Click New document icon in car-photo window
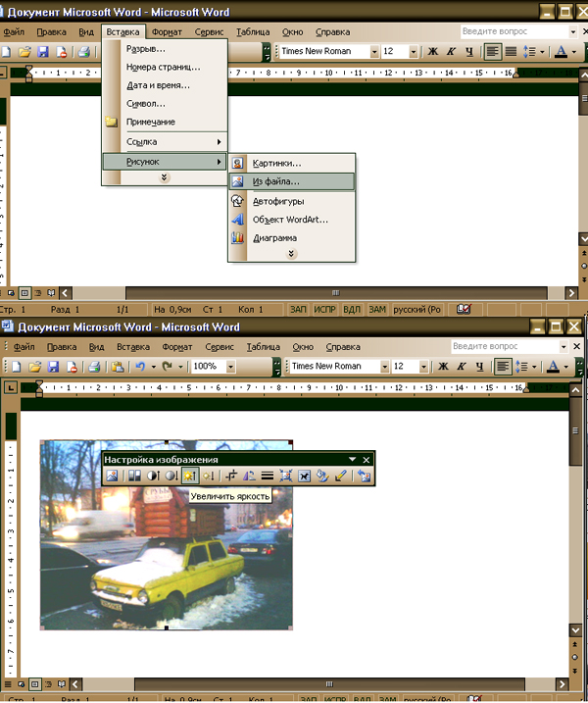 [16, 367]
